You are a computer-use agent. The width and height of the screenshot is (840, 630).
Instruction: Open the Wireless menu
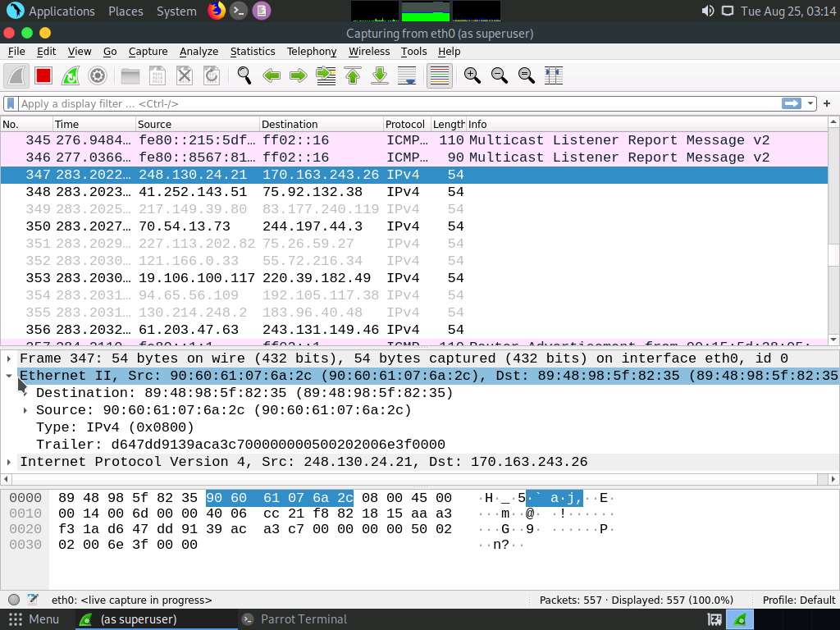(369, 52)
